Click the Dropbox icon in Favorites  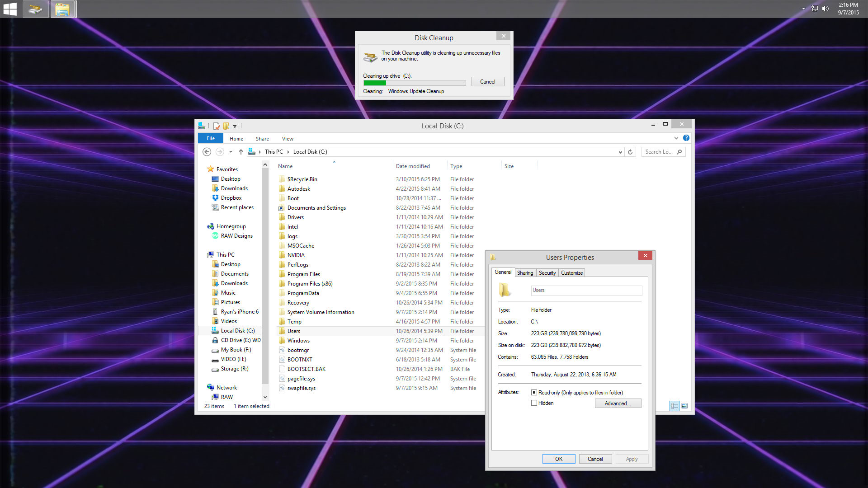216,198
